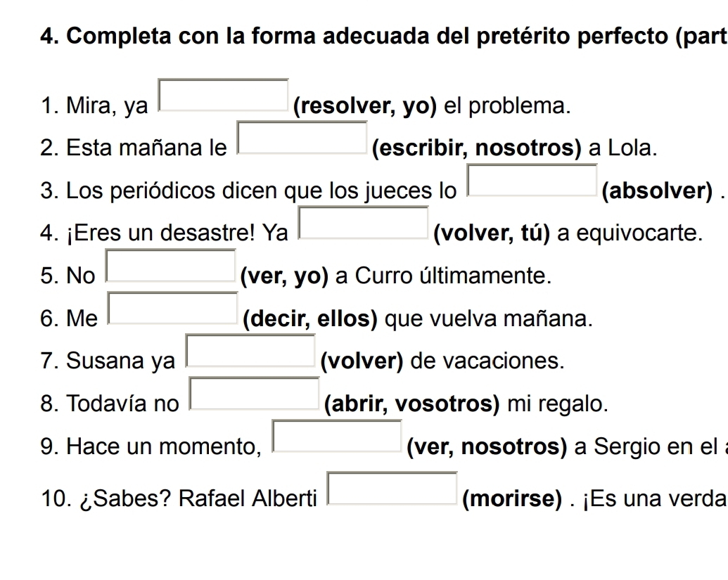Viewport: 728px width, 580px height.
Task: Click the blank before "(resolver, yo)"
Action: pos(224,96)
